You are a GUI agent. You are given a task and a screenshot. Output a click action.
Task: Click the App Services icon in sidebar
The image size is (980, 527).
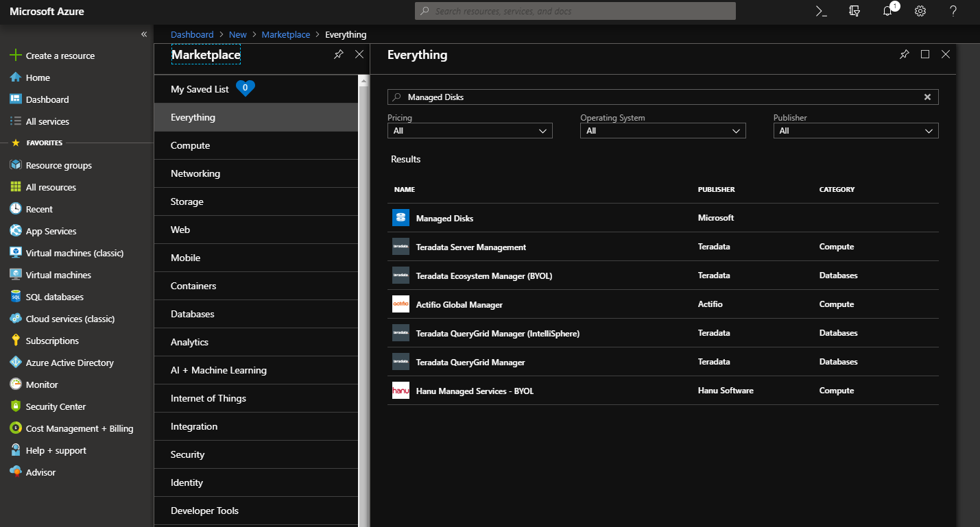(16, 231)
